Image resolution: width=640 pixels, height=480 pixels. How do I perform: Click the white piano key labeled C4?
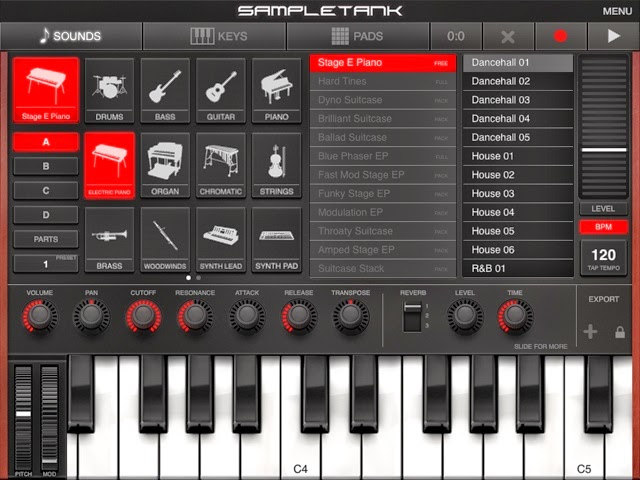tap(300, 453)
